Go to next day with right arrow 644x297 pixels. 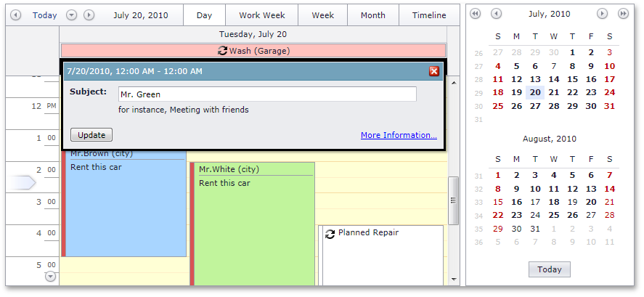pos(89,15)
